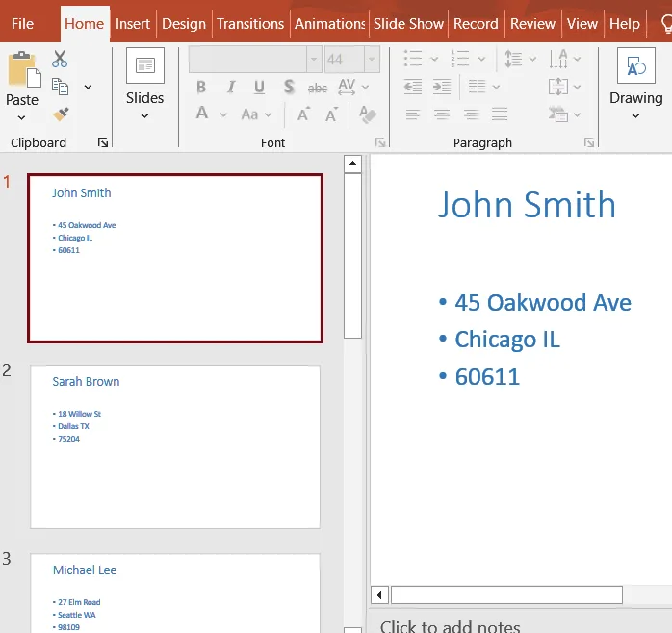
Task: Switch to the Slide Show tab
Action: click(408, 24)
